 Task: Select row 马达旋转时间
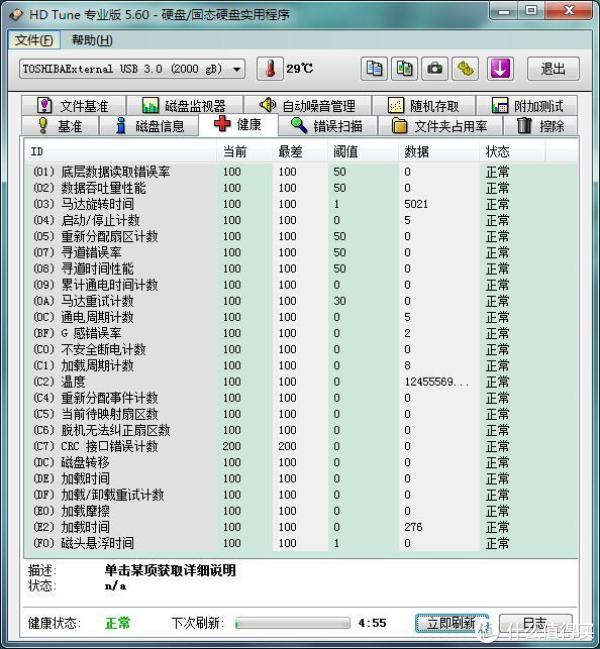tap(301, 204)
